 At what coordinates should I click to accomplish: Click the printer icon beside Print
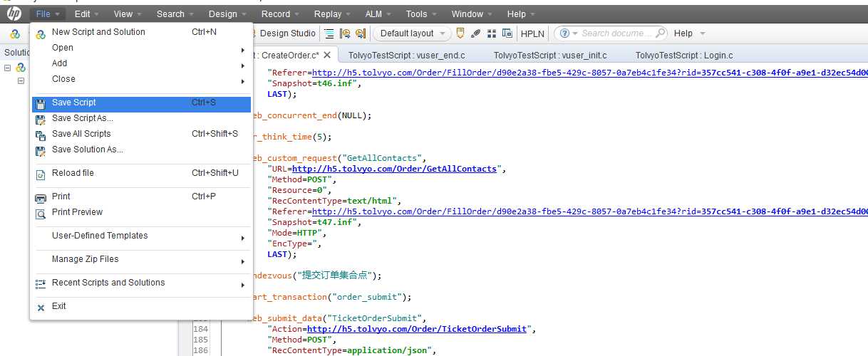[x=41, y=197]
